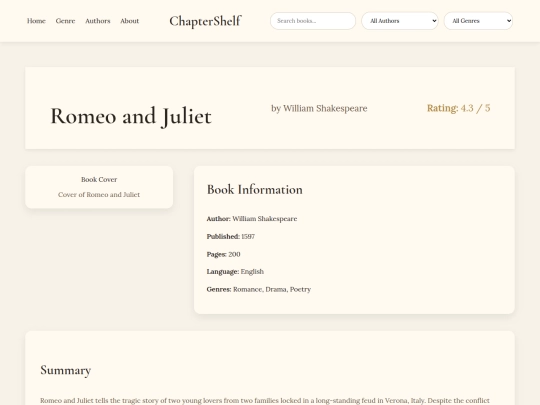Open the Home navigation link
Screen dimensions: 540x405
[36, 21]
